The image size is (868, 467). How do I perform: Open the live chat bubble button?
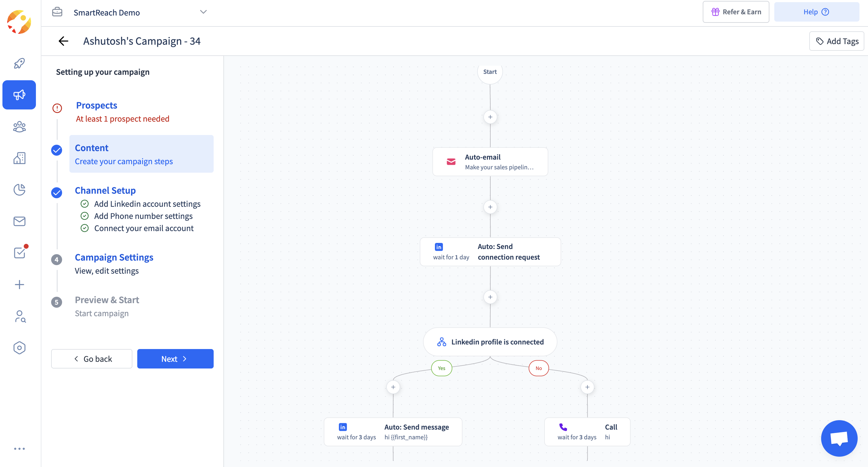(839, 438)
